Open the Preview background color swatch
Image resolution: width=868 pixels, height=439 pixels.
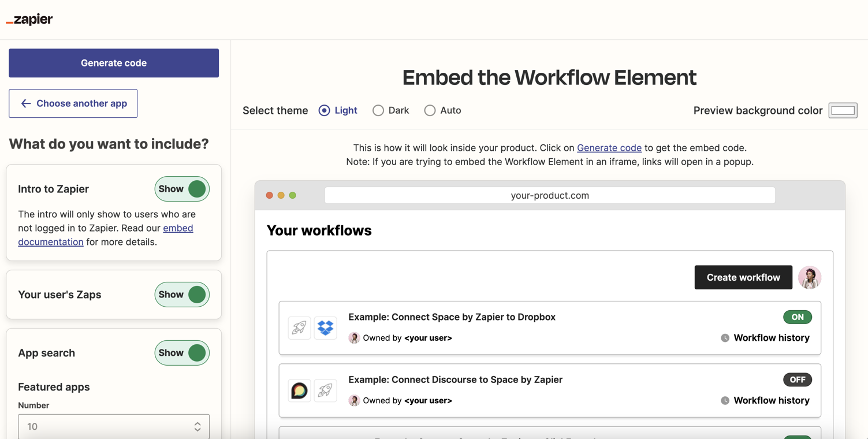coord(843,110)
